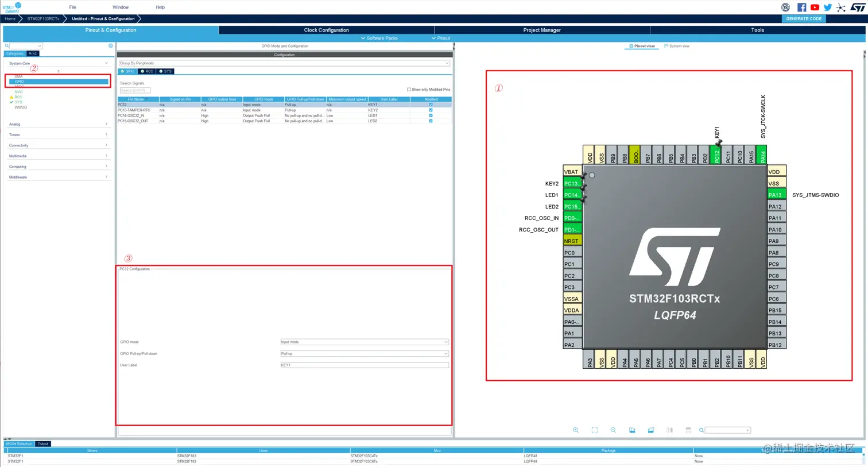Zoom out on the chip pinout
The image size is (868, 467).
[613, 430]
